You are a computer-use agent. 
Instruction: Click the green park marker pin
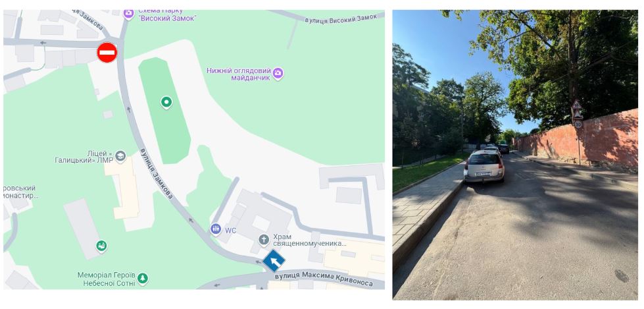(x=166, y=102)
